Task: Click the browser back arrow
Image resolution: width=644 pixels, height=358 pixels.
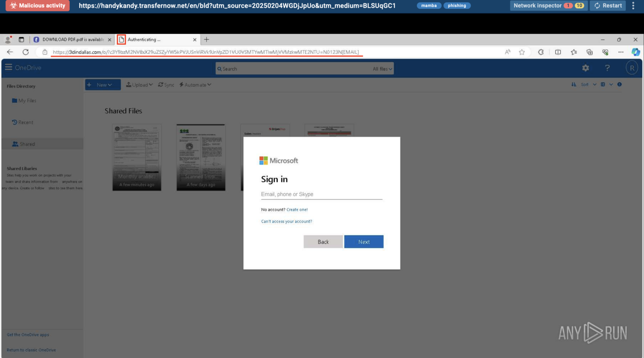Action: click(x=10, y=52)
